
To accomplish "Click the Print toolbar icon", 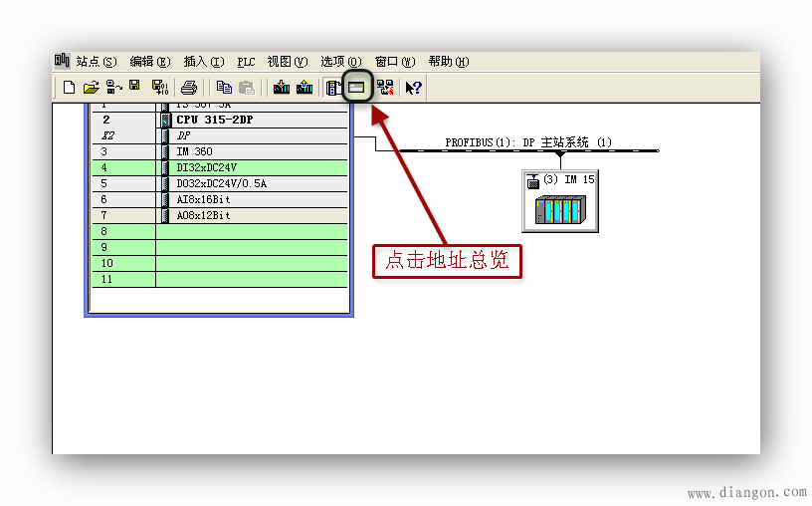I will pyautogui.click(x=189, y=88).
